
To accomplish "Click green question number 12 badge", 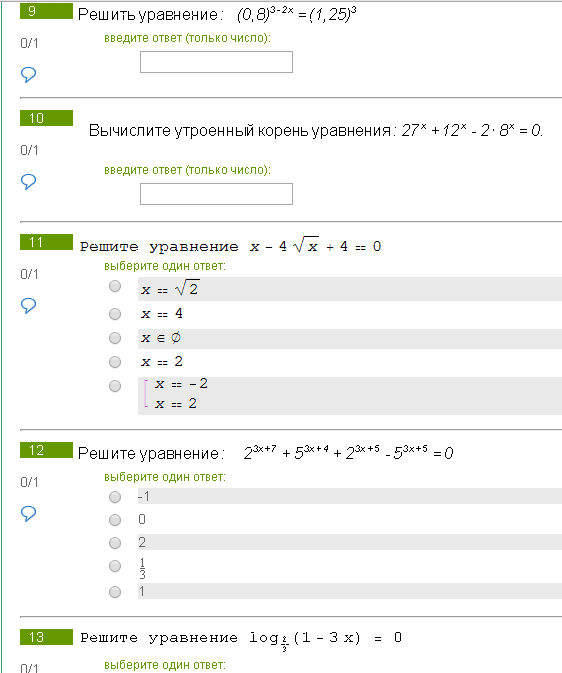I will tap(46, 450).
